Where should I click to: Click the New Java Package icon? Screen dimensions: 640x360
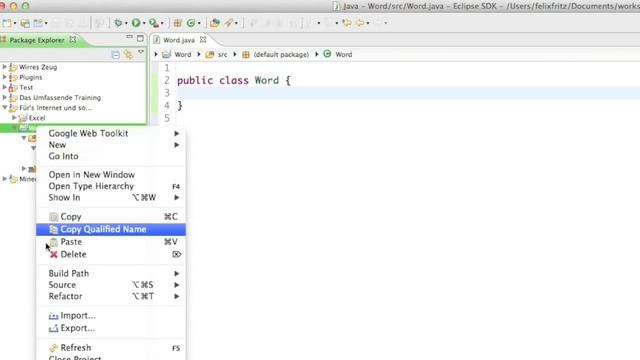[x=178, y=23]
